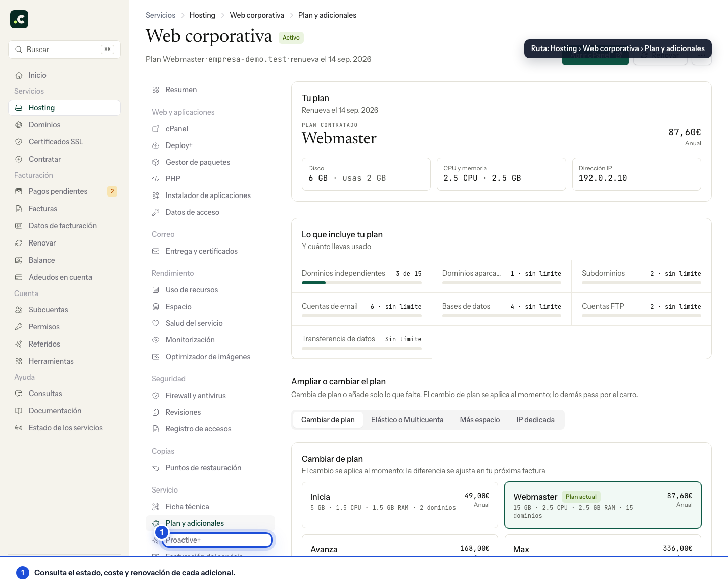Click the Dominios independientes usage bar
This screenshot has height=588, width=728.
pos(361,283)
